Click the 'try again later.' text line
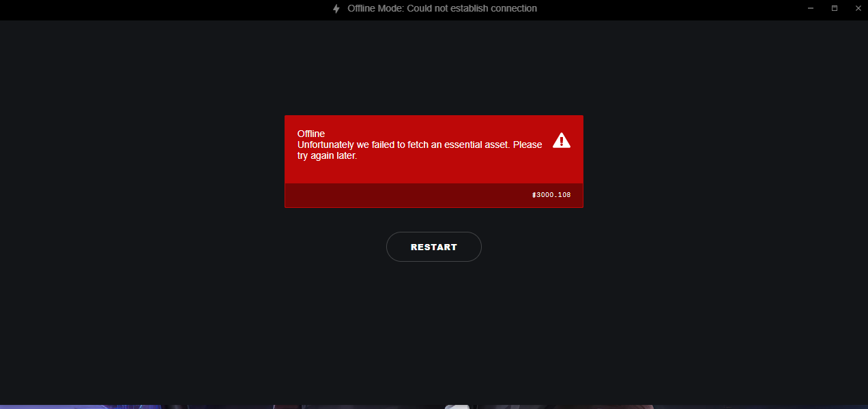 point(328,155)
